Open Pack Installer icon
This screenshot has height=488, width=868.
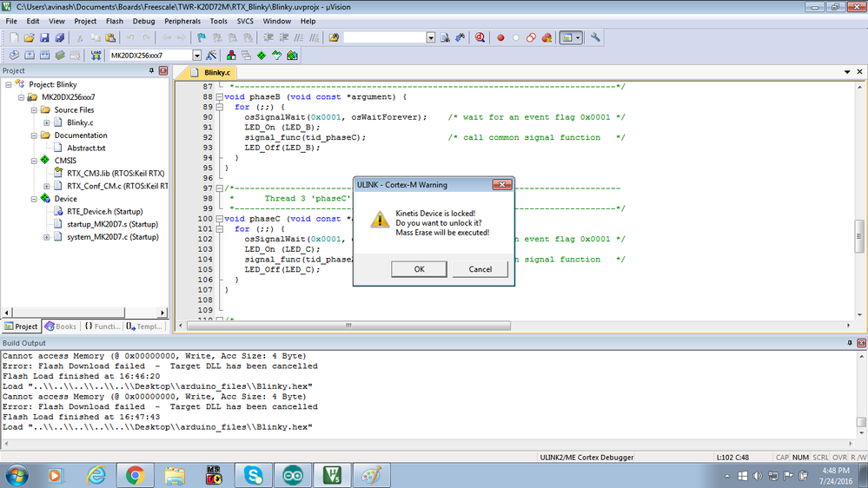click(x=292, y=56)
